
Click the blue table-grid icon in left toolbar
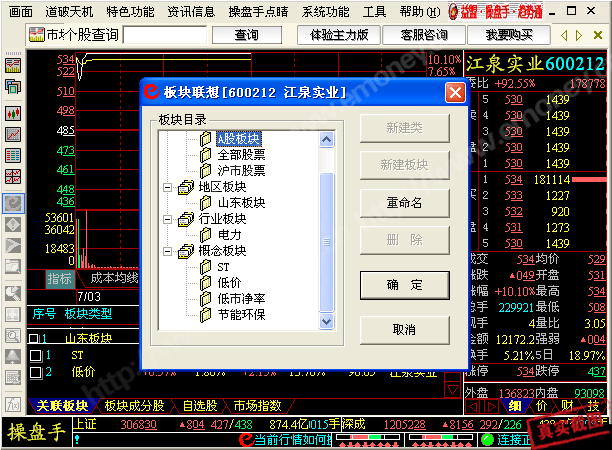tap(14, 155)
